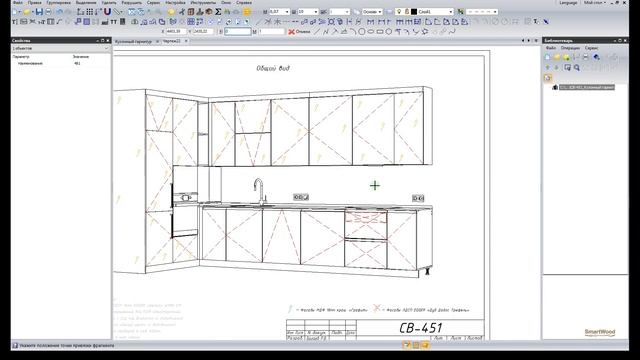
Task: Click the wooden cabinet panel icon
Action: click(191, 12)
